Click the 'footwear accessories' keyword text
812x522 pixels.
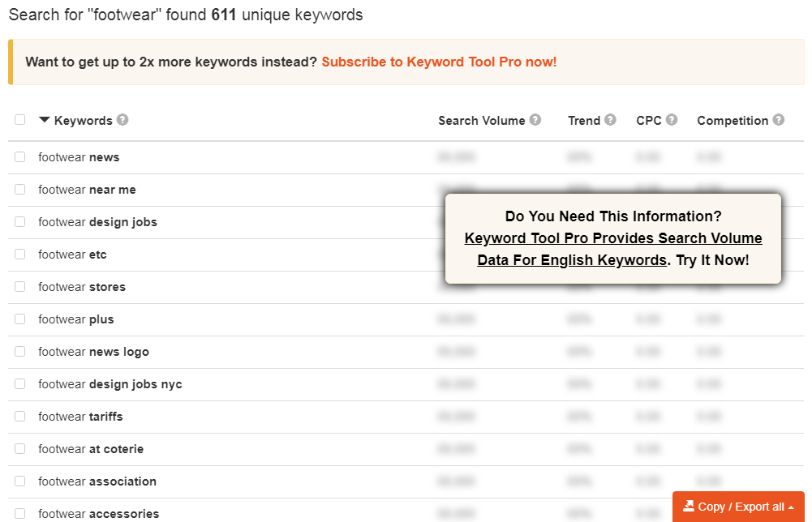click(x=99, y=514)
